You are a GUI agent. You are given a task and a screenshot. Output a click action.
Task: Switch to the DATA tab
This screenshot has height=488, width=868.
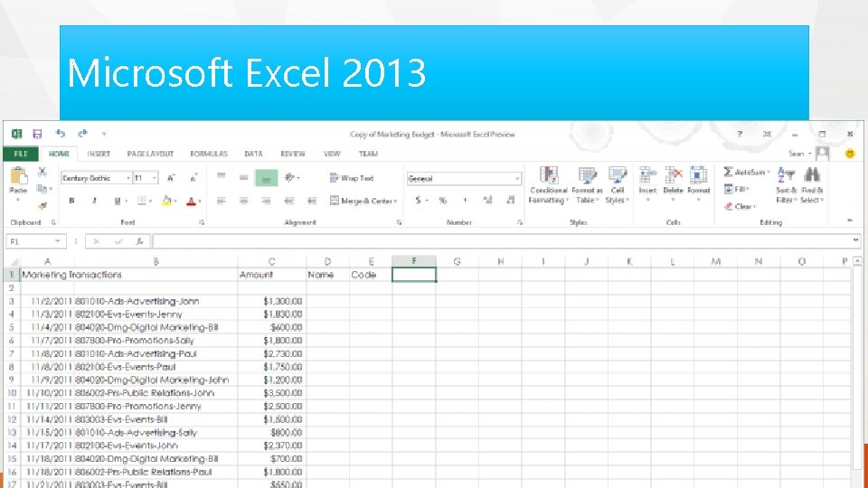point(253,154)
